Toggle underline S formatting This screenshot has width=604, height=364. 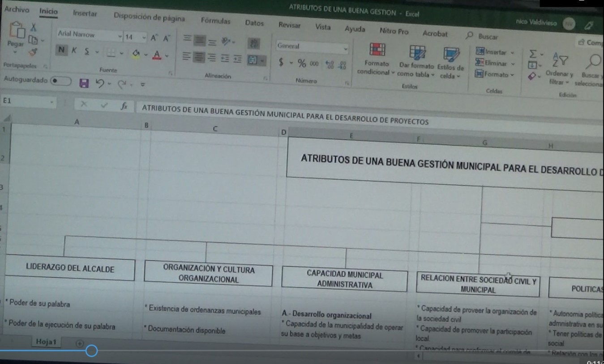(x=86, y=51)
